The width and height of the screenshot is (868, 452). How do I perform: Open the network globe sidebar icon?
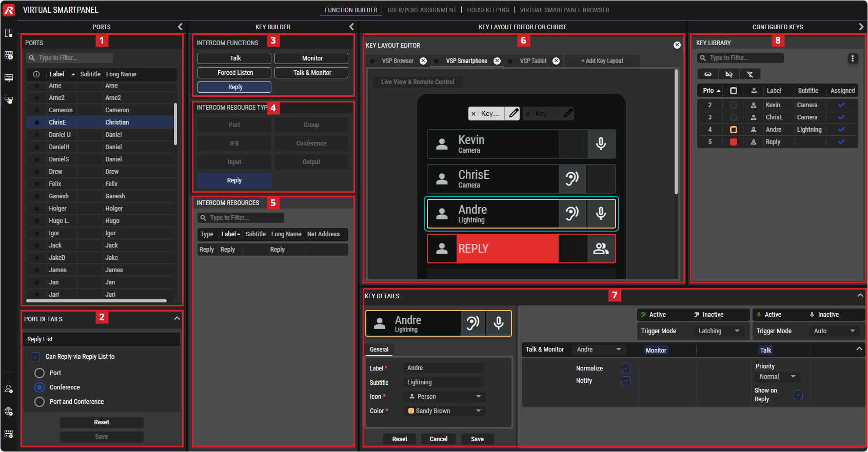click(9, 412)
